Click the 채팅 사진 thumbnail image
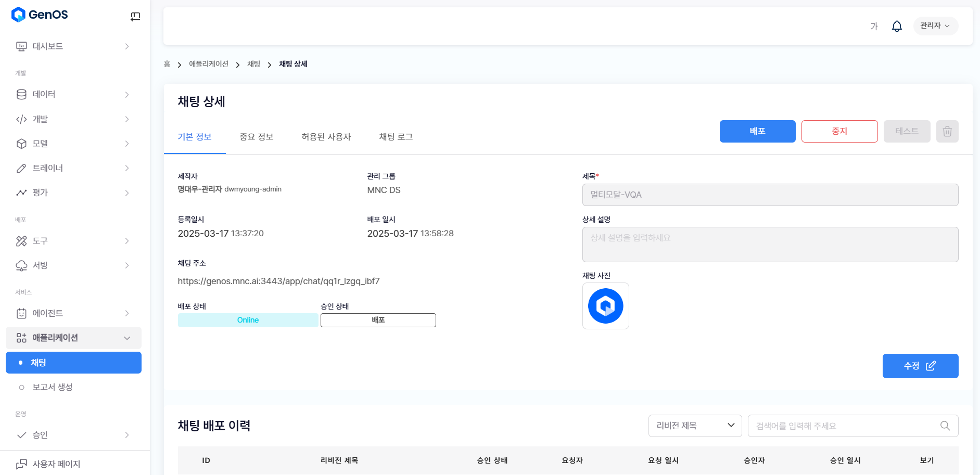Viewport: 980px width, 475px height. click(x=605, y=306)
